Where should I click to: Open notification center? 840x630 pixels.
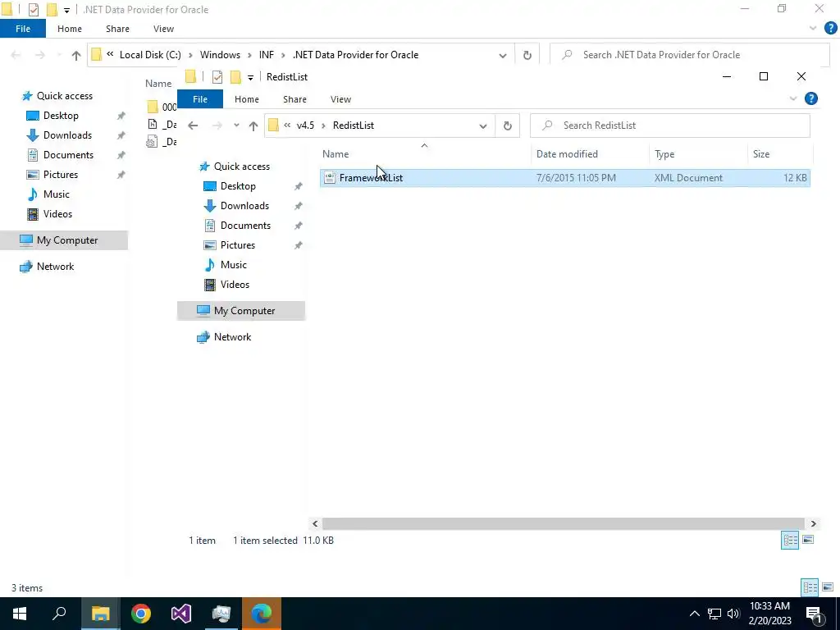pyautogui.click(x=815, y=614)
